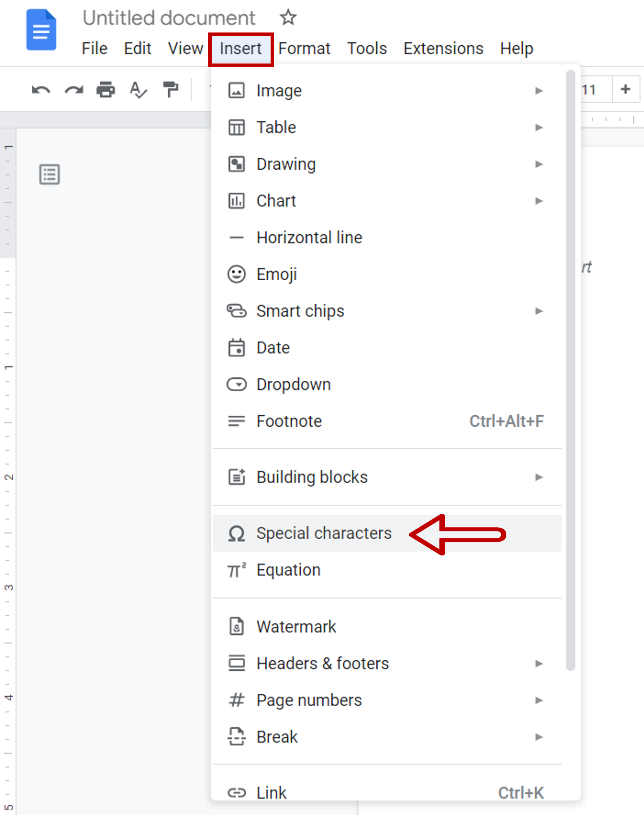
Task: Run the spelling and grammar check icon
Action: tap(137, 90)
